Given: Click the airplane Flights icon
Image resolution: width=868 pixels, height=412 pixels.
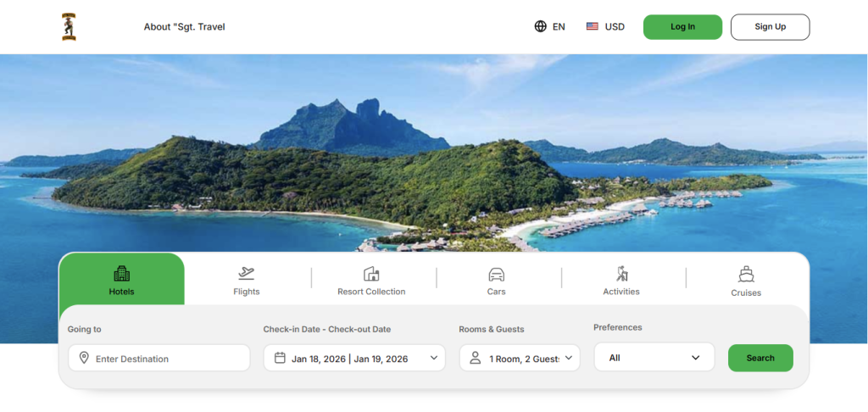Looking at the screenshot, I should pyautogui.click(x=247, y=273).
